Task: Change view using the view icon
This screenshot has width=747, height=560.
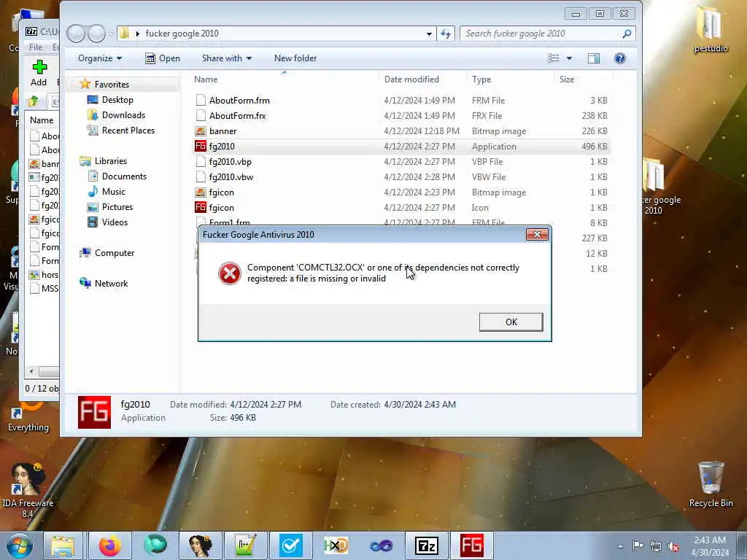Action: click(x=554, y=58)
